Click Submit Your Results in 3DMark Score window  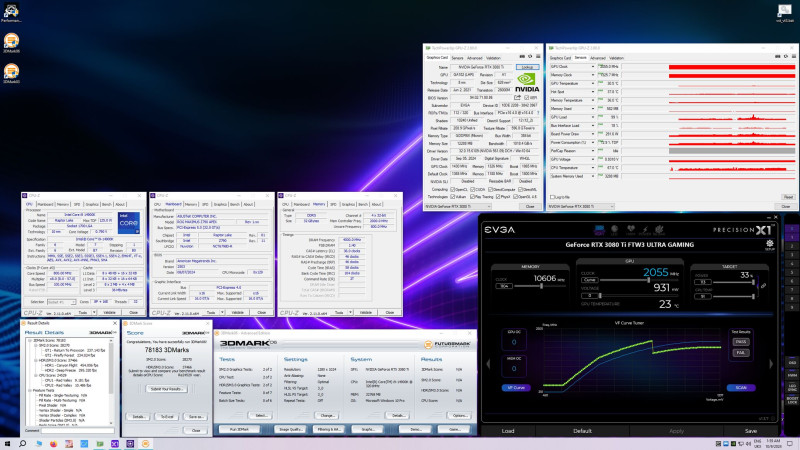(167, 389)
